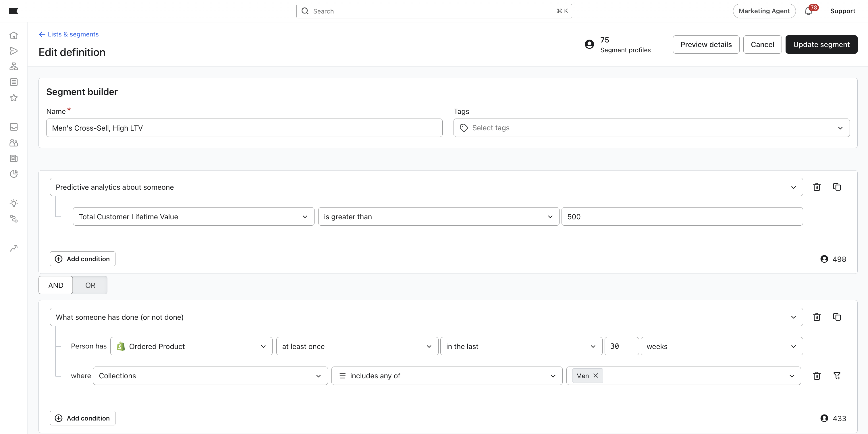Screen dimensions: 868x434
Task: Open the Home icon in sidebar
Action: click(13, 35)
